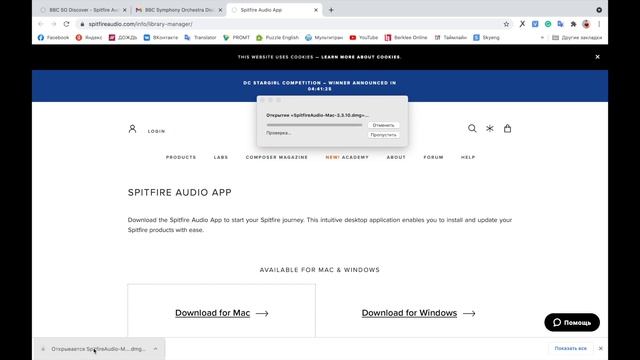
Task: Open the PROMT bookmark
Action: (236, 38)
